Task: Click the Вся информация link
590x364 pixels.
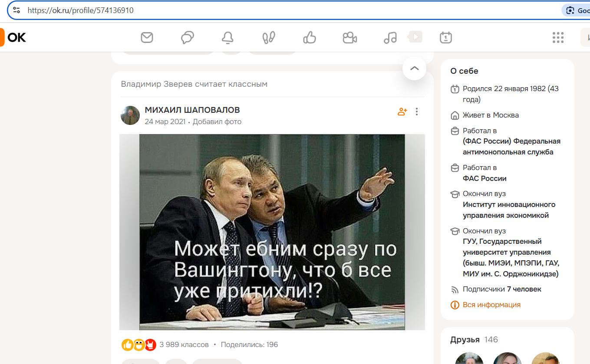Action: (x=491, y=305)
